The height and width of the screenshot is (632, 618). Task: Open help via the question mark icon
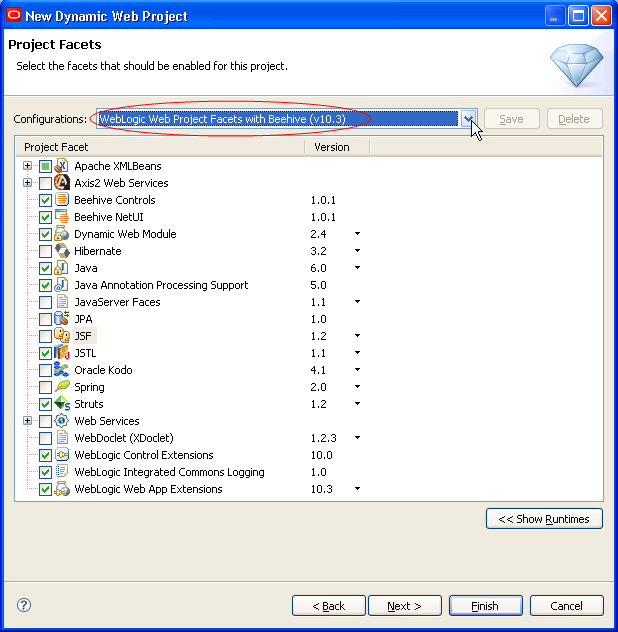(x=24, y=605)
